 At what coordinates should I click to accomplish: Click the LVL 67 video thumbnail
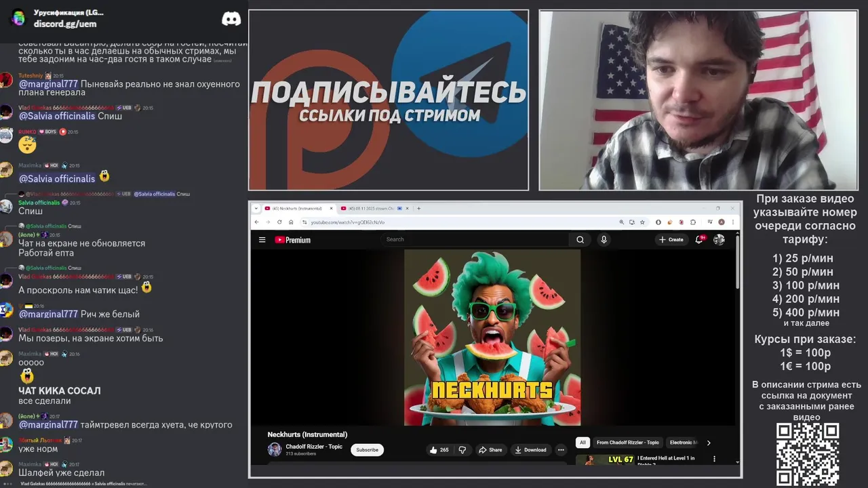(x=605, y=460)
